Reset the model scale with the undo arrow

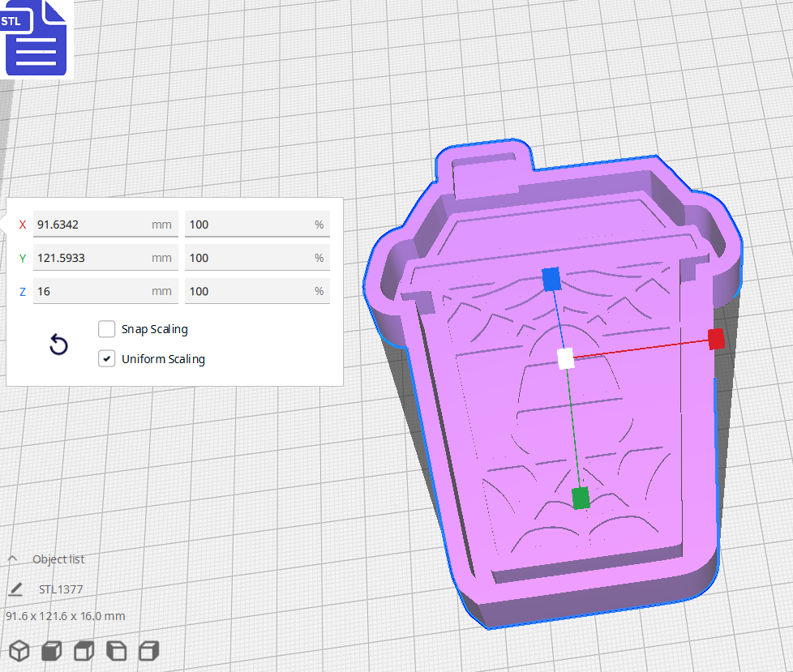[x=58, y=345]
